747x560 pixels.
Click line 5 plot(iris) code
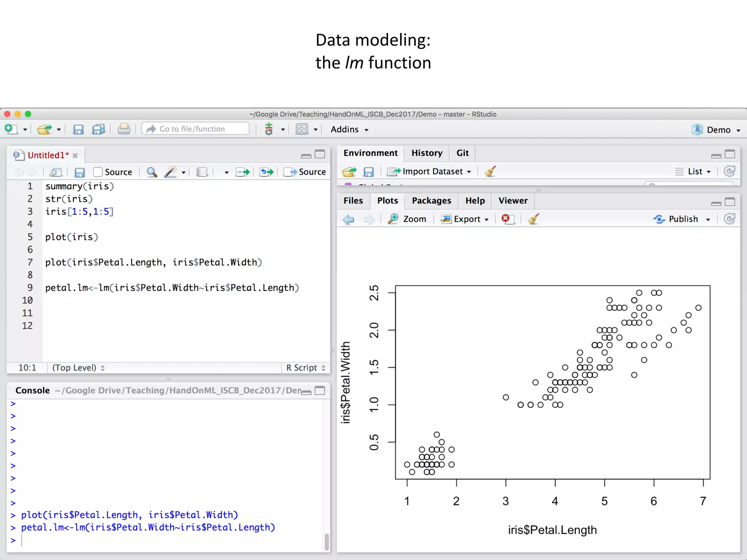(71, 237)
